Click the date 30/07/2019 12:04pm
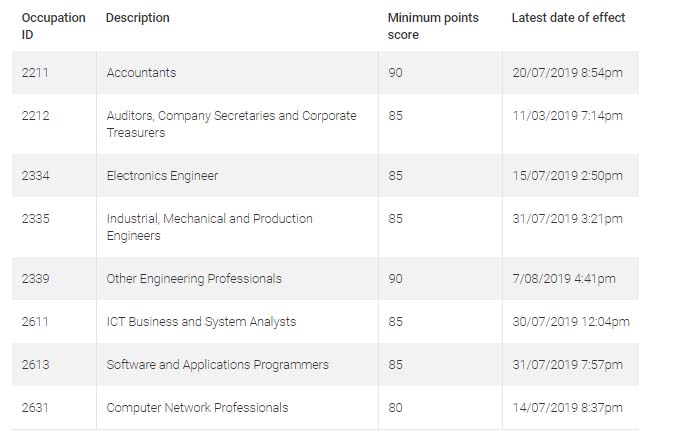 [x=571, y=322]
